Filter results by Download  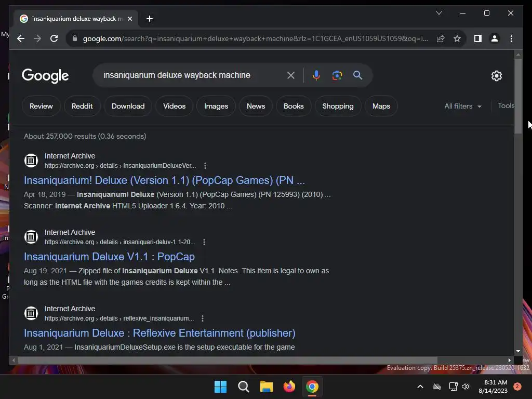(x=128, y=106)
